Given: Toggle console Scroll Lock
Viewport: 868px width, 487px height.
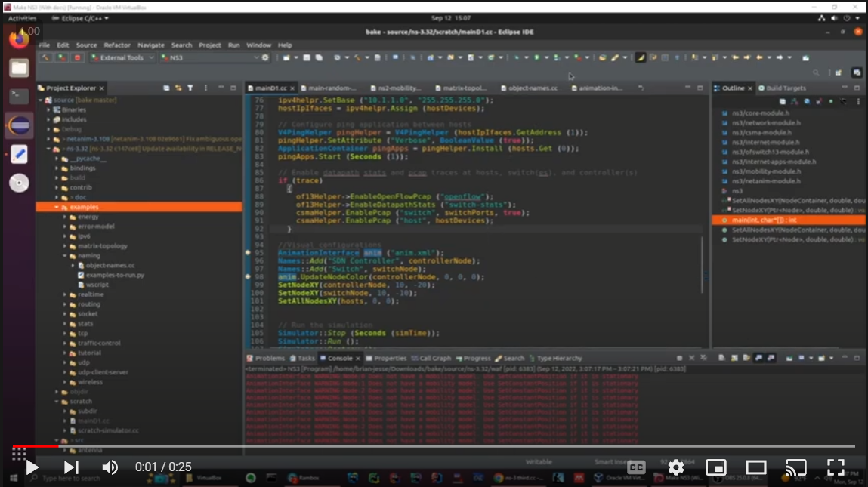Looking at the screenshot, I should coord(734,358).
